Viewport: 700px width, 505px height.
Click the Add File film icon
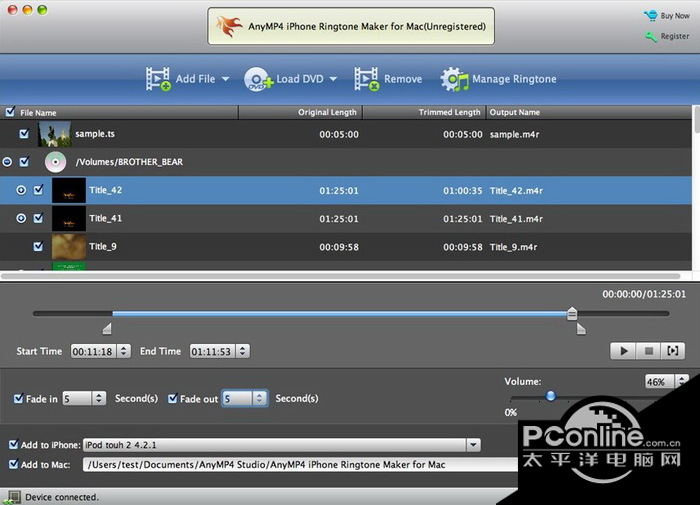pyautogui.click(x=158, y=79)
